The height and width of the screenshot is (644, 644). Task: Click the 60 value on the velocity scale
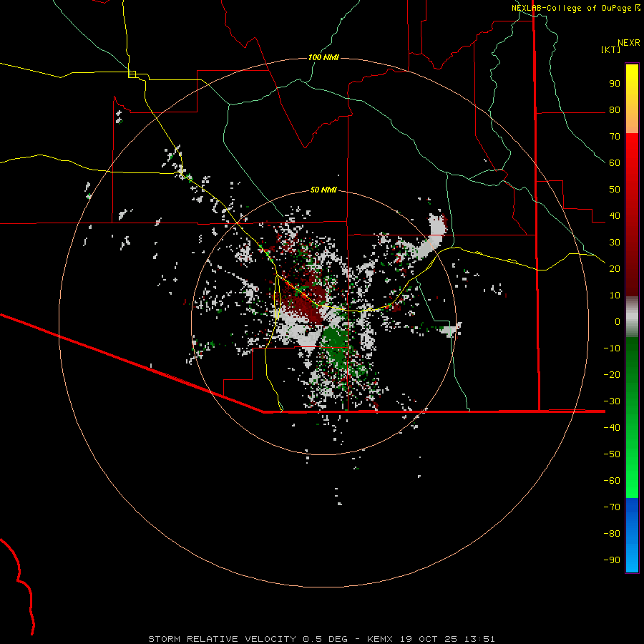615,162
